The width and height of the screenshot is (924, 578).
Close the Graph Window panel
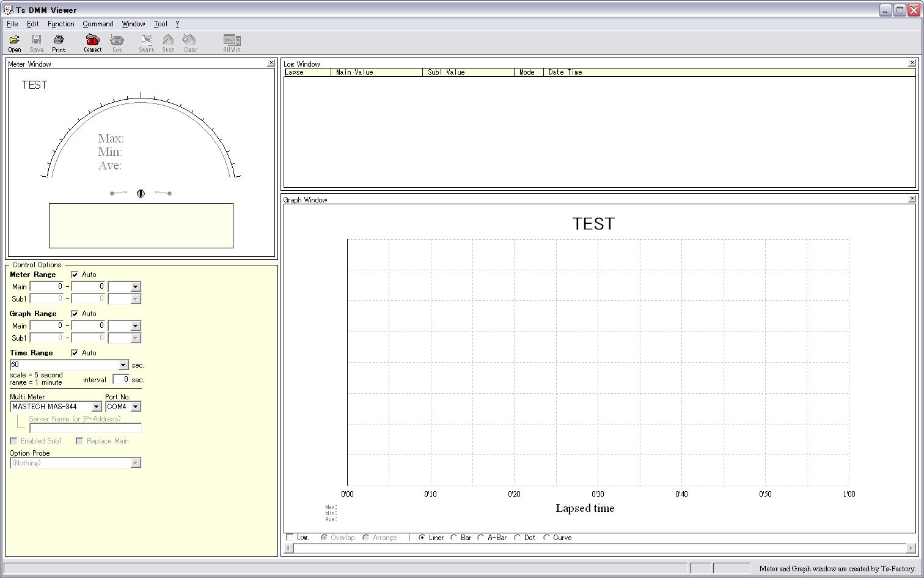pyautogui.click(x=912, y=199)
